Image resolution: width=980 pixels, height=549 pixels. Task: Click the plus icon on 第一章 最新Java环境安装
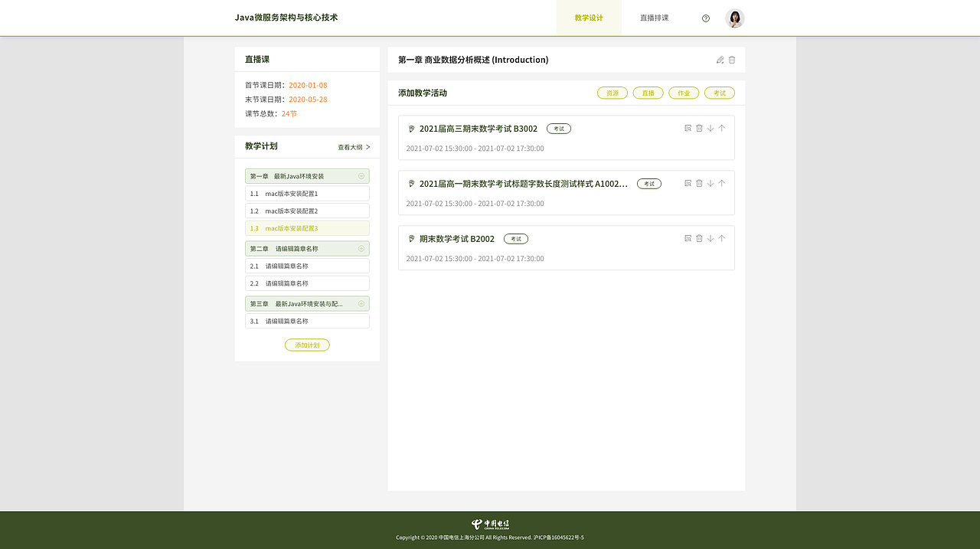[361, 176]
